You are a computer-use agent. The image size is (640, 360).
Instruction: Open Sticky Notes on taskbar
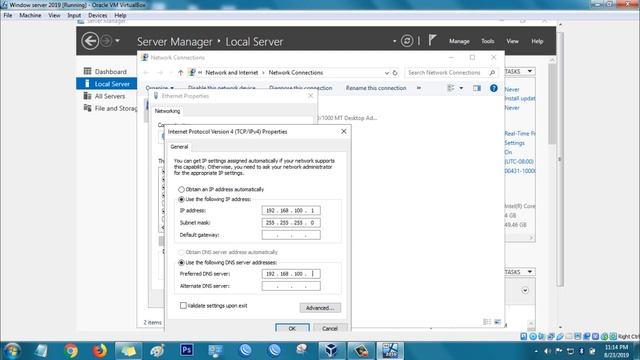point(128,351)
